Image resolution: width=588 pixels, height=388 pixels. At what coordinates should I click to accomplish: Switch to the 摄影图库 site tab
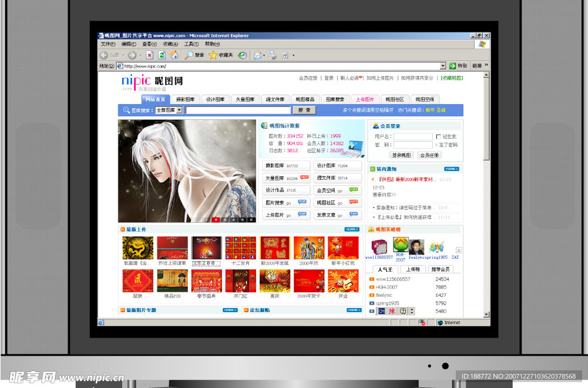pos(185,99)
